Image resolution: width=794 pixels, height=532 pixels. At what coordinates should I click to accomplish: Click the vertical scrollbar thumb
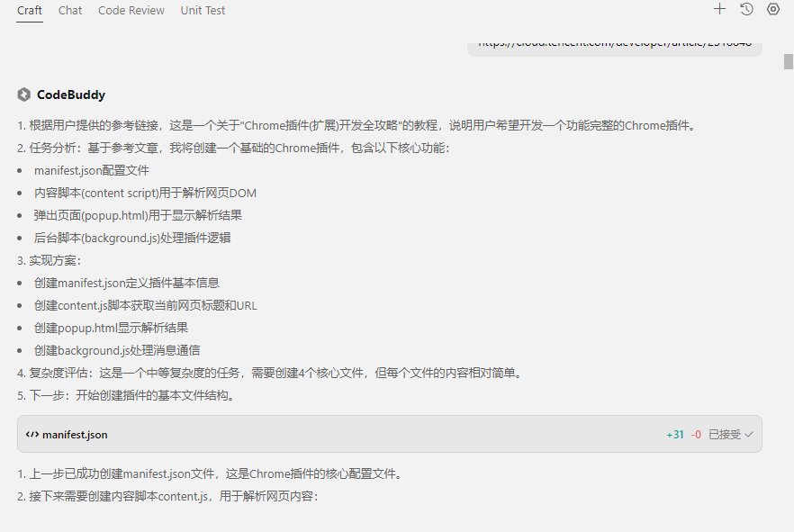click(x=789, y=61)
